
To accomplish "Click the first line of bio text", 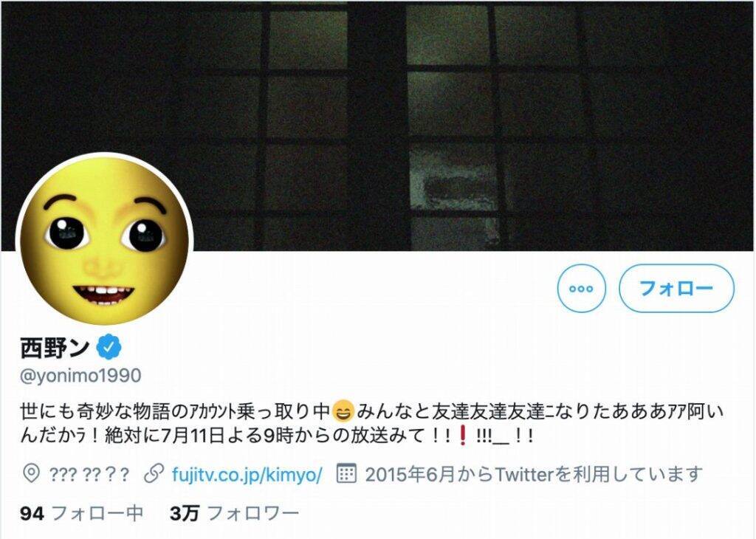I will [x=372, y=411].
